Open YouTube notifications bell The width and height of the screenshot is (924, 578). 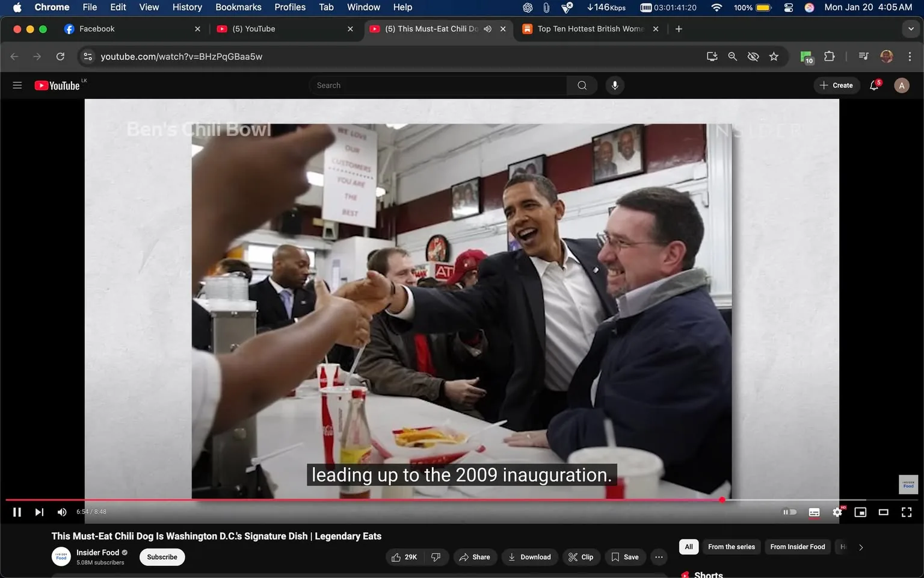(874, 85)
